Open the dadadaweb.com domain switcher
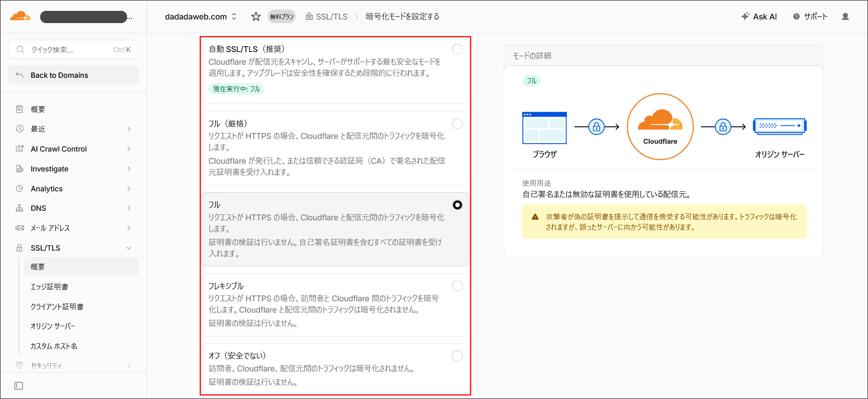This screenshot has width=868, height=399. click(x=201, y=17)
